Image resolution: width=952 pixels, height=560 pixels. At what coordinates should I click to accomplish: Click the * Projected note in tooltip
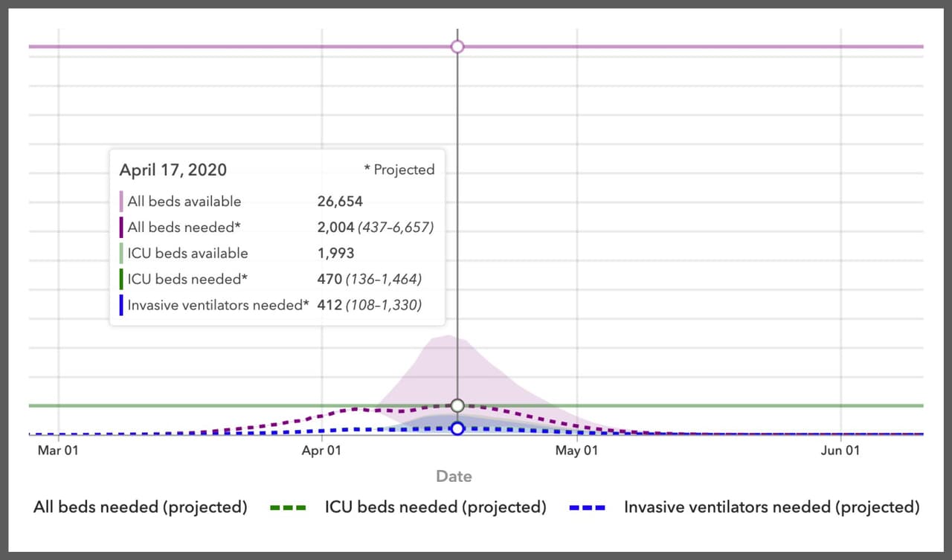(399, 170)
